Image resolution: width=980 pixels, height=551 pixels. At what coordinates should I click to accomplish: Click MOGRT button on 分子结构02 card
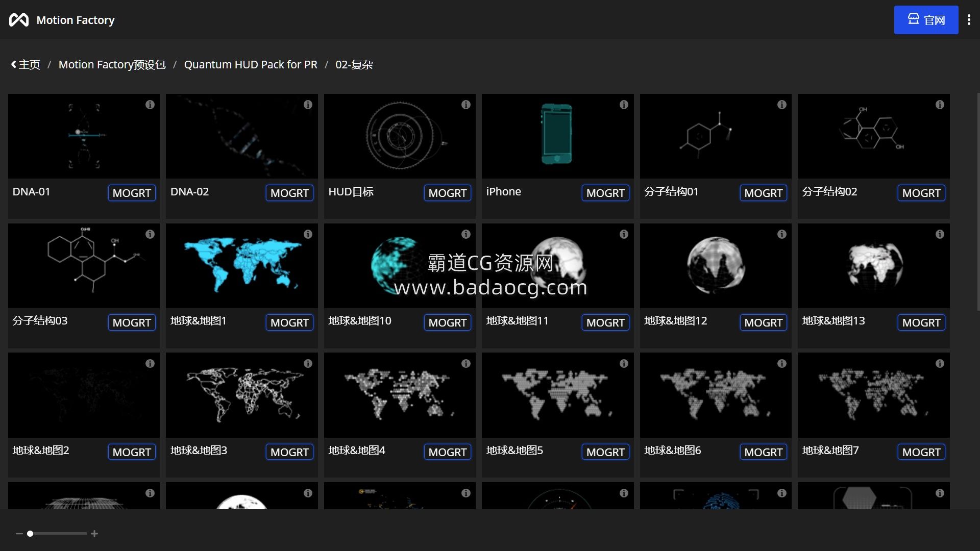tap(921, 193)
